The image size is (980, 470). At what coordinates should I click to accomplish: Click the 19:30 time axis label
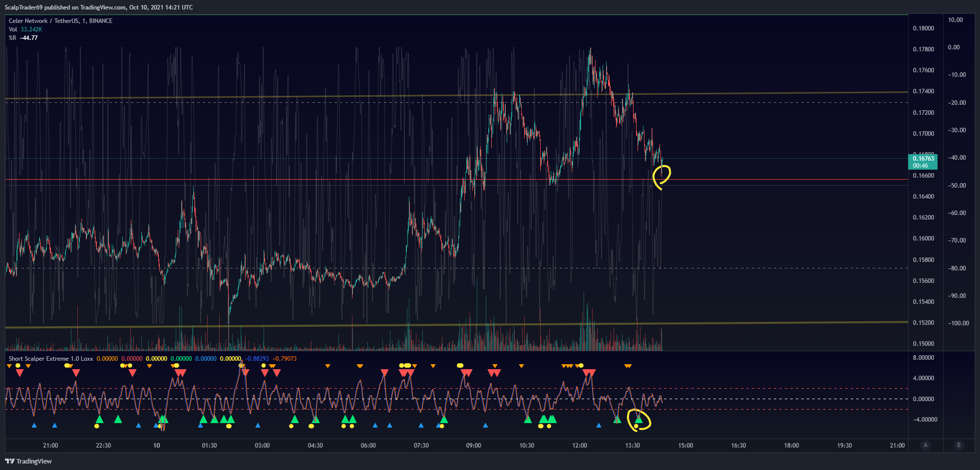click(844, 446)
